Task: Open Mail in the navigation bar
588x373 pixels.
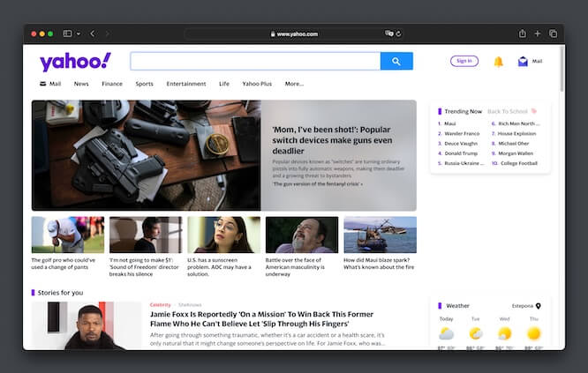Action: coord(50,84)
